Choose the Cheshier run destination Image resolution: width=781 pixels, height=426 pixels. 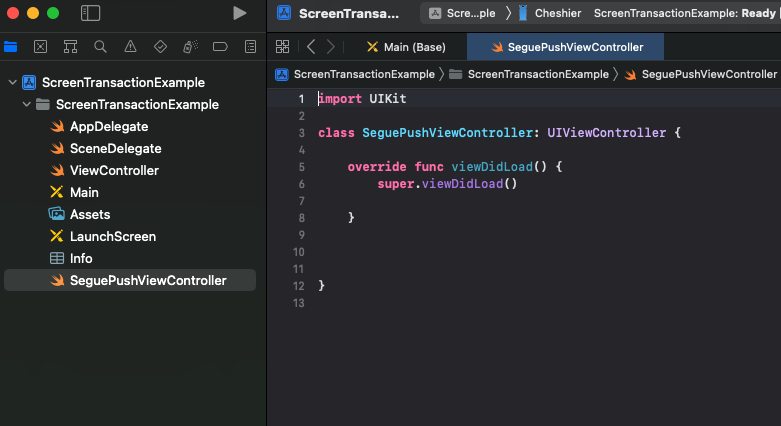click(x=550, y=13)
